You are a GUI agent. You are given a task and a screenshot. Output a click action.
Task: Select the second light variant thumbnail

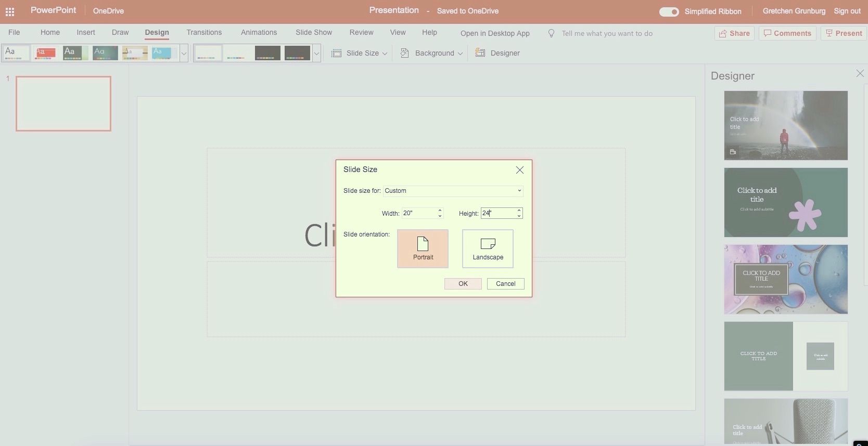point(238,53)
